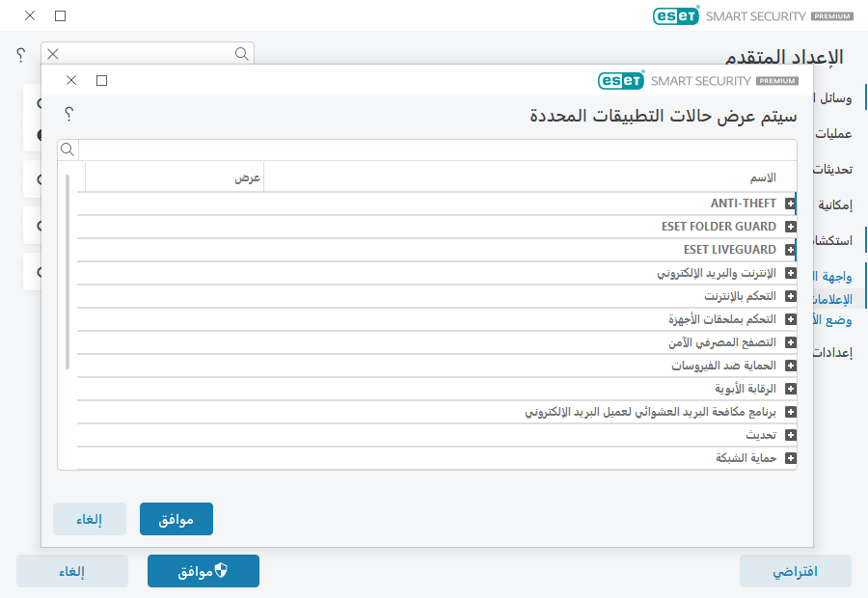Click the shield icon on the main موافق button
The image size is (868, 598).
pyautogui.click(x=219, y=570)
